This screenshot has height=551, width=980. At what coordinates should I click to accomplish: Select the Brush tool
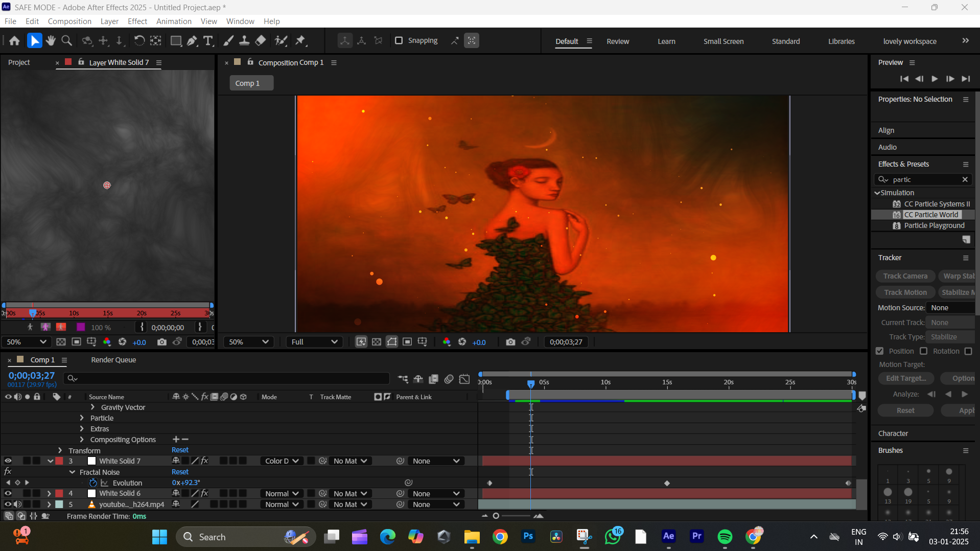pos(228,41)
